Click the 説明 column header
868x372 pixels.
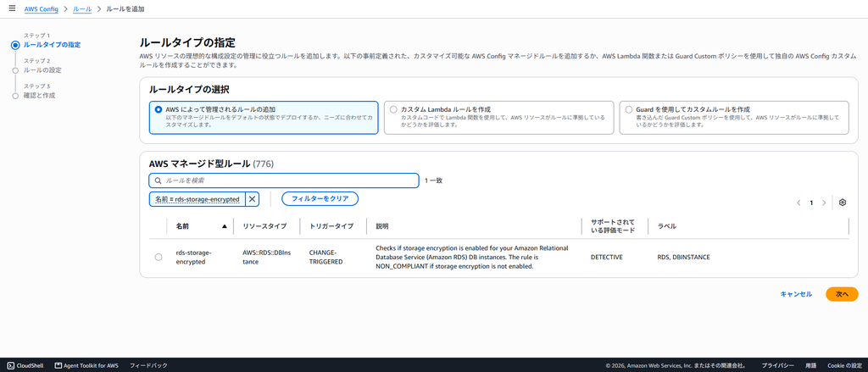click(382, 226)
